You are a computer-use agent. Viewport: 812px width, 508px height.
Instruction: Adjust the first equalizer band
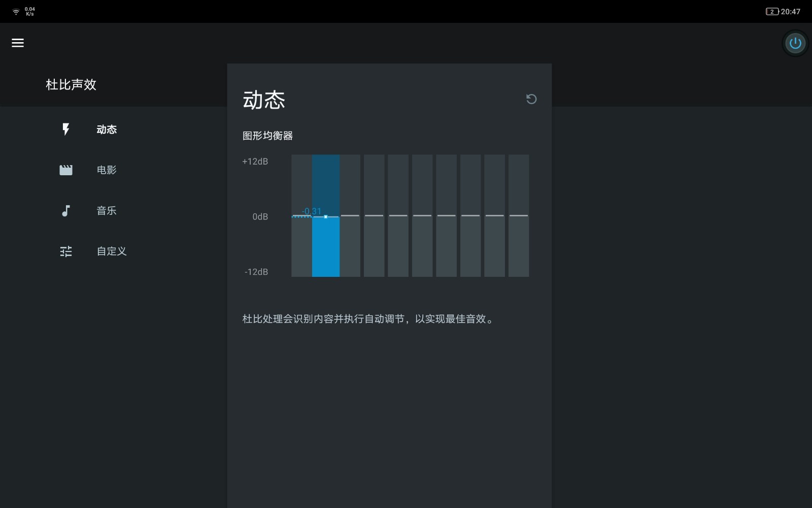tap(301, 216)
